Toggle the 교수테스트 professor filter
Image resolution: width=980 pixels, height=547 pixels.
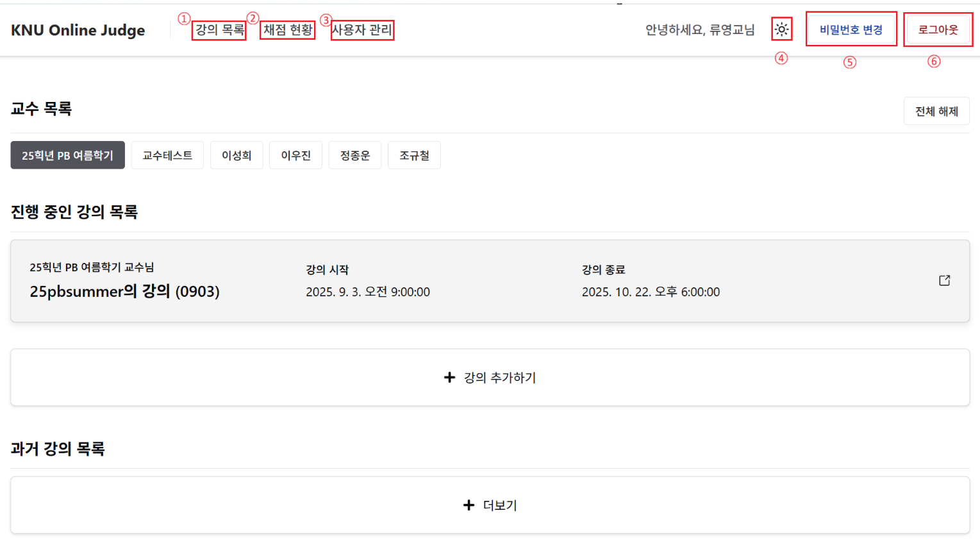tap(167, 156)
